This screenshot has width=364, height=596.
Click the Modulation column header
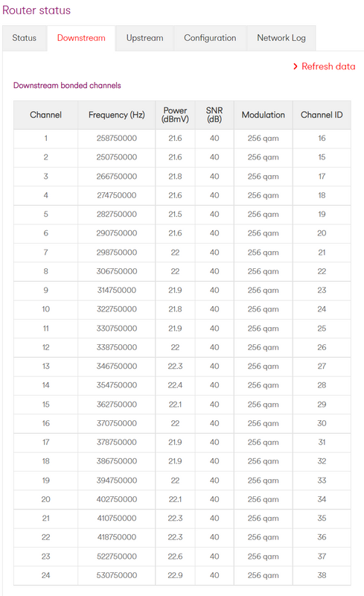coord(264,115)
